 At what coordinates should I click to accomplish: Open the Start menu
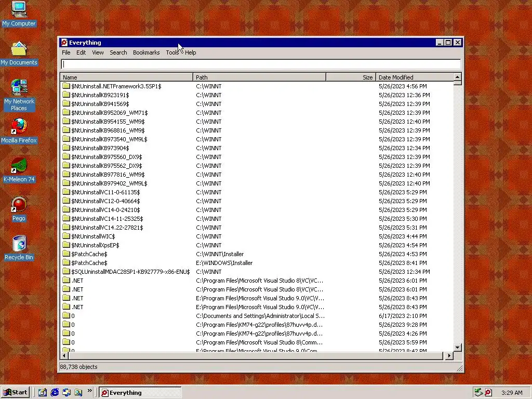15,393
